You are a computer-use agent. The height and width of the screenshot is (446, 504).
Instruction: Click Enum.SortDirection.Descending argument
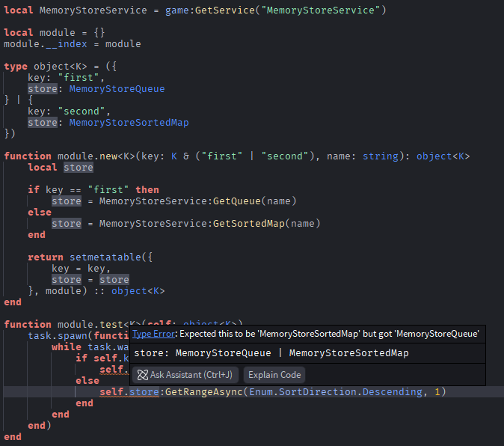pyautogui.click(x=336, y=392)
